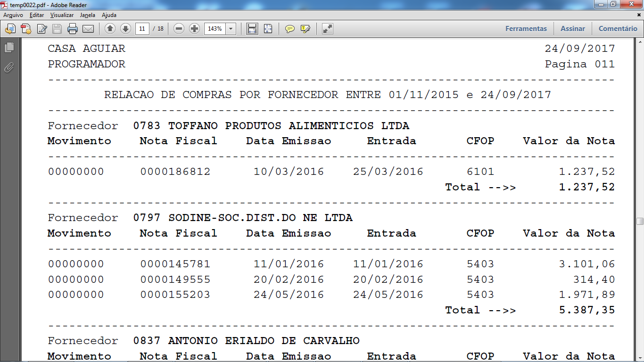The width and height of the screenshot is (644, 362).
Task: Click the total page count '/ 18'
Action: coord(158,29)
